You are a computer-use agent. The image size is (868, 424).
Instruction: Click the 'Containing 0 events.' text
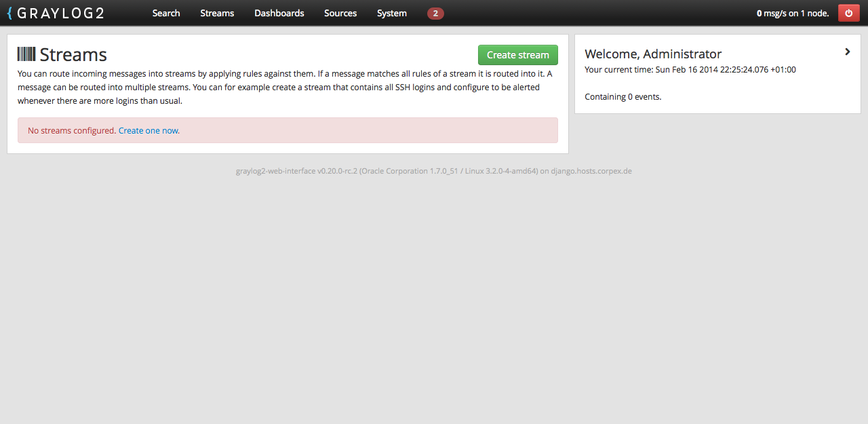pyautogui.click(x=623, y=97)
